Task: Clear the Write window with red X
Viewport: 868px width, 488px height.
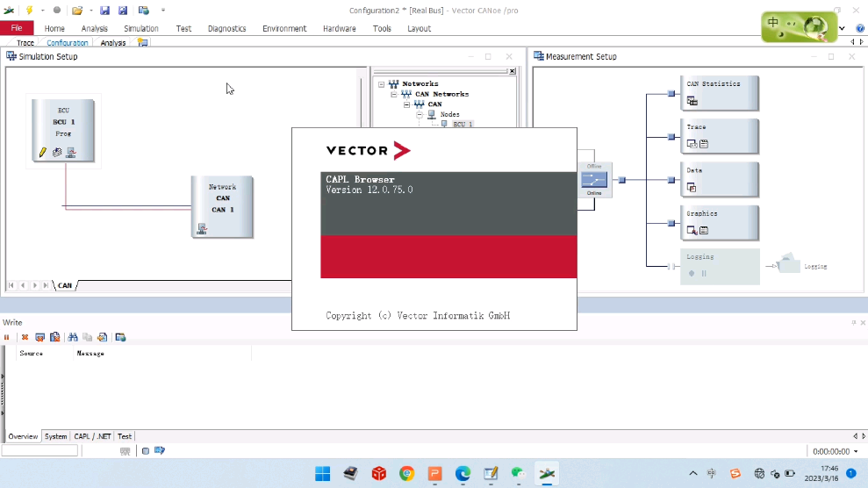Action: [x=25, y=337]
